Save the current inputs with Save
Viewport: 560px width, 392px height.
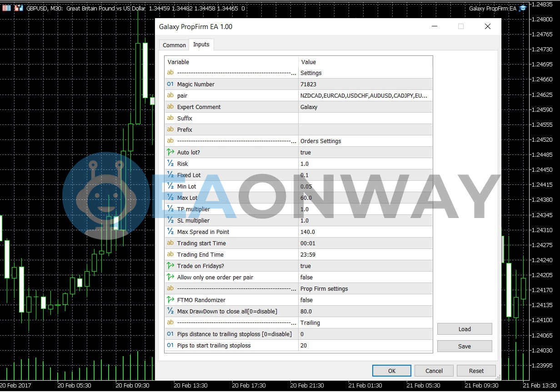465,346
